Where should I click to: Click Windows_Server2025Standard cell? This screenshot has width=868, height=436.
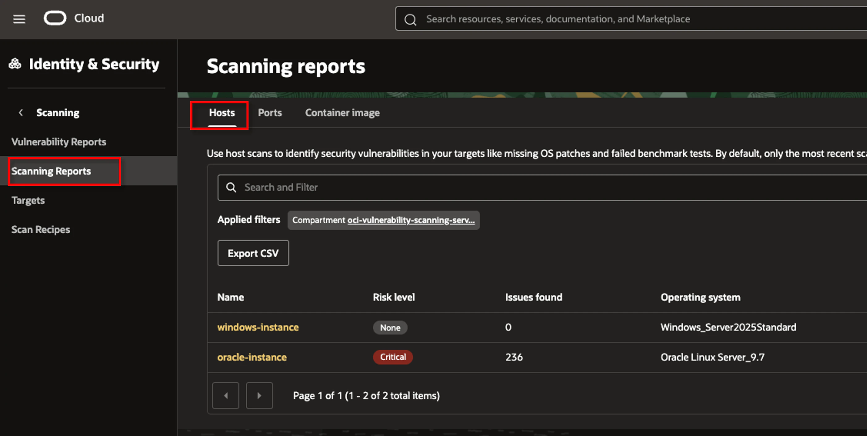point(728,327)
